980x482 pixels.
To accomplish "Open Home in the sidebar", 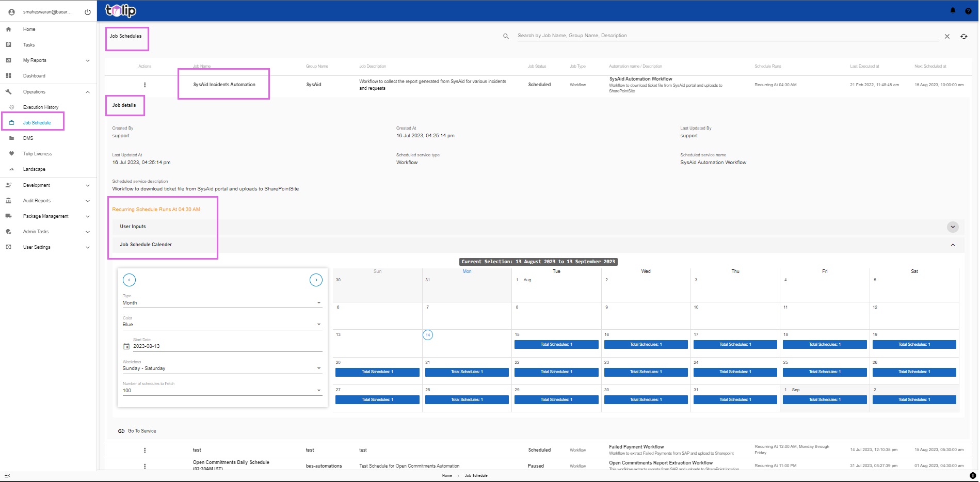I will [29, 29].
